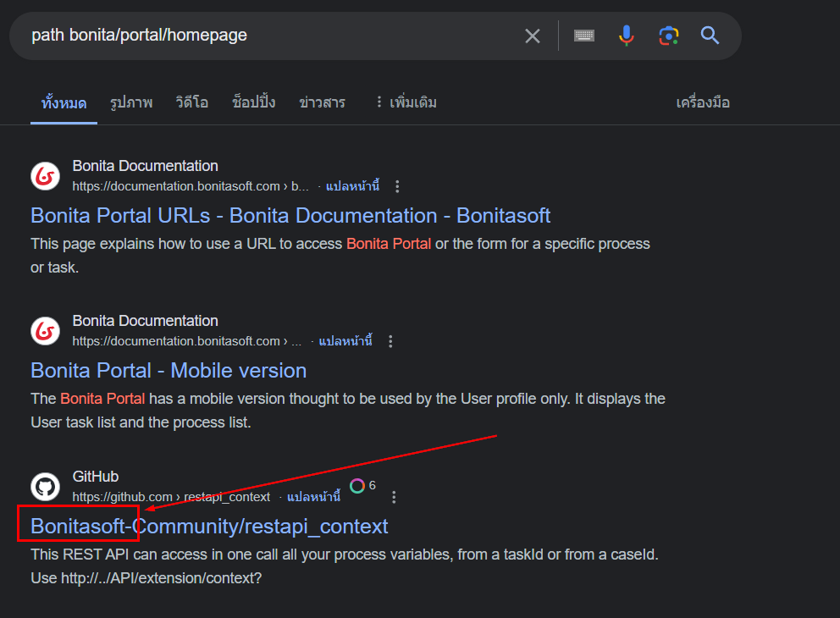Image resolution: width=840 pixels, height=618 pixels.
Task: Start a voice search with microphone
Action: [627, 36]
